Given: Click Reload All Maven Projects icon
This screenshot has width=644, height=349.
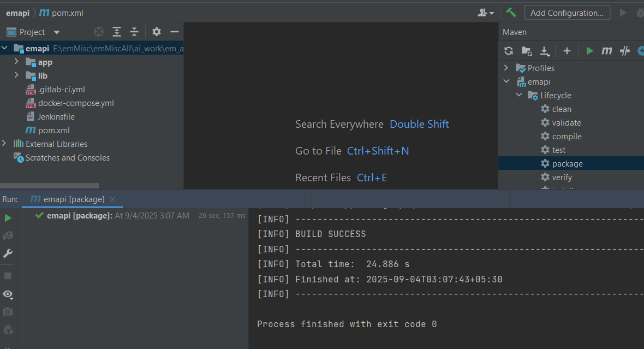Looking at the screenshot, I should [x=509, y=51].
